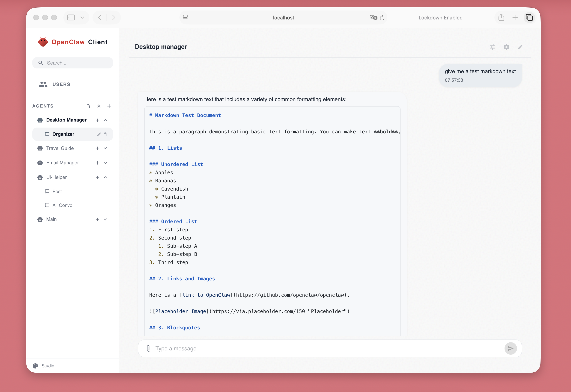Send a message with the send arrow icon
The width and height of the screenshot is (571, 392).
[511, 348]
